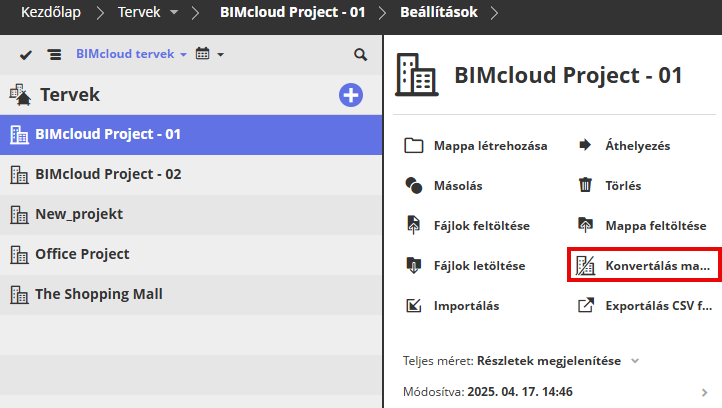Click the Másolás copy icon
The height and width of the screenshot is (408, 722).
415,185
